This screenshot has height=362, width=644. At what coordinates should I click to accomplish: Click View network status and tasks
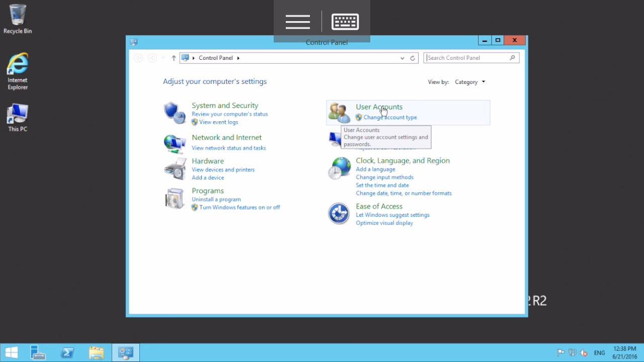[x=228, y=148]
